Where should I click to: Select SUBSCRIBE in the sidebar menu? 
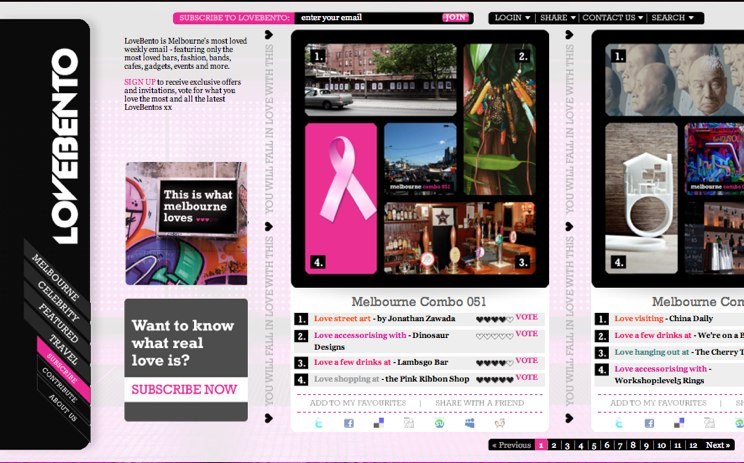coord(62,369)
